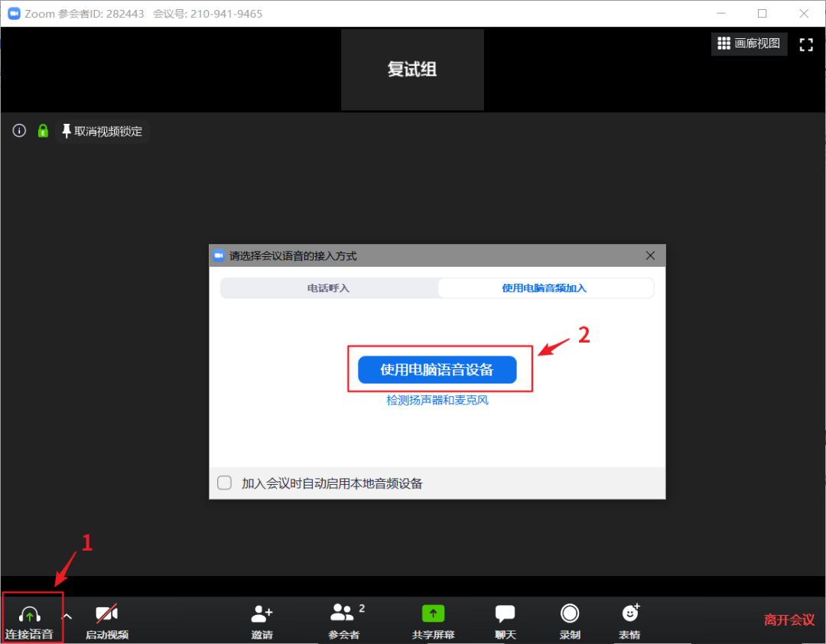
Task: Click the green Share Screen icon
Action: point(433,613)
